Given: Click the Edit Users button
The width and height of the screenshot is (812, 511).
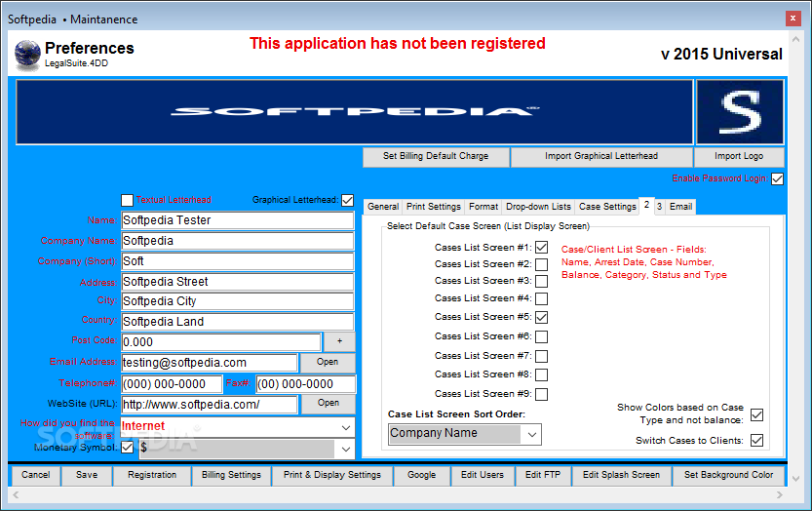Looking at the screenshot, I should click(x=483, y=475).
